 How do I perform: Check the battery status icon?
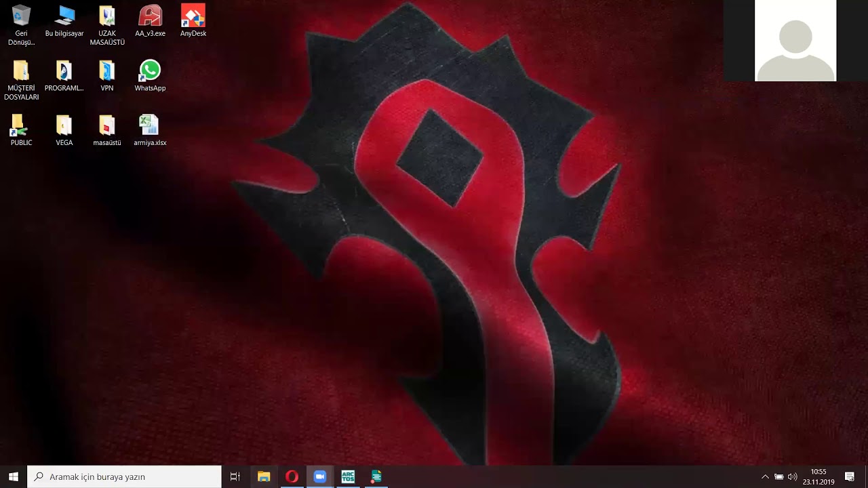779,476
